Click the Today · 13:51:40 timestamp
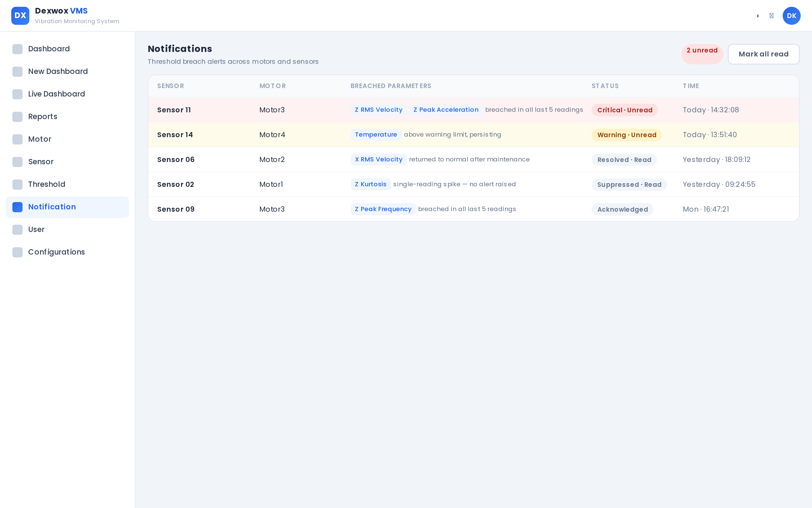Image resolution: width=812 pixels, height=508 pixels. tap(710, 135)
